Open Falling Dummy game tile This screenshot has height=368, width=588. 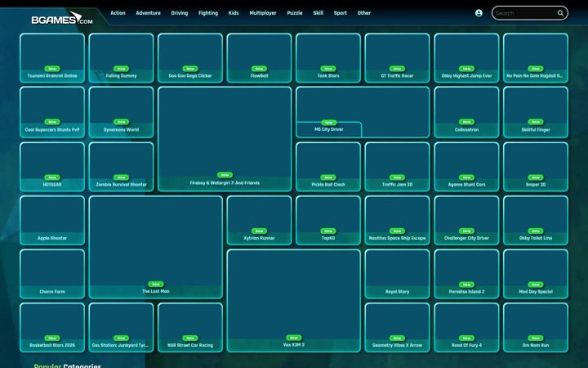[x=121, y=58]
